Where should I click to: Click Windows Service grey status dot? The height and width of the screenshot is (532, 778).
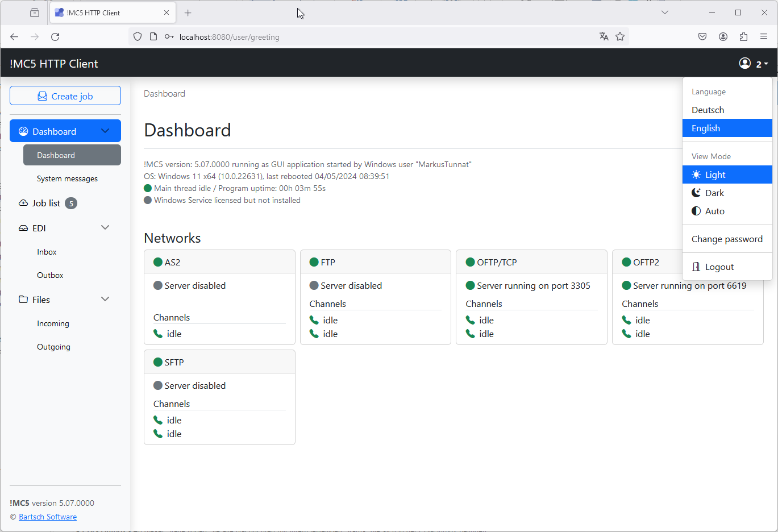[x=148, y=200]
